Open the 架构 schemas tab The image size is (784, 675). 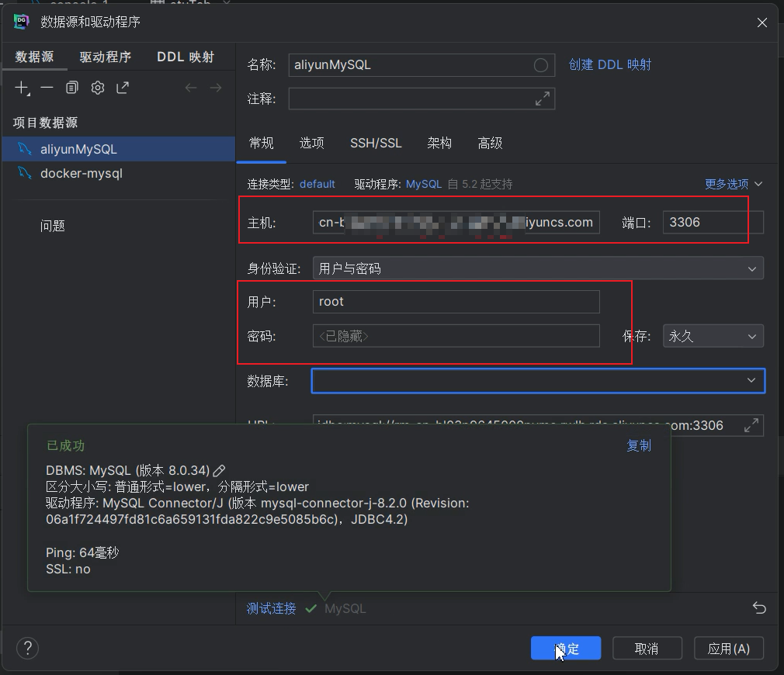click(x=439, y=144)
